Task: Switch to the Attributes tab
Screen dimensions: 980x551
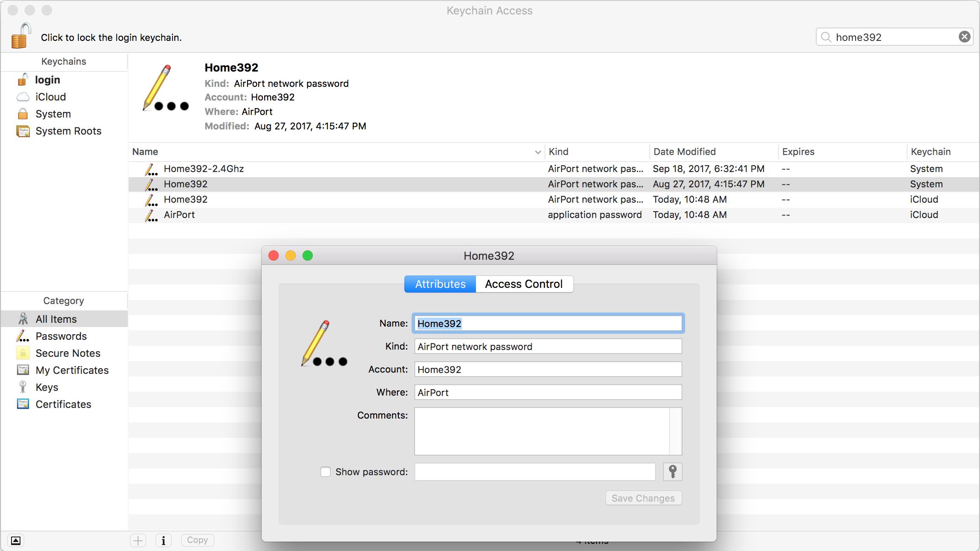Action: (x=440, y=284)
